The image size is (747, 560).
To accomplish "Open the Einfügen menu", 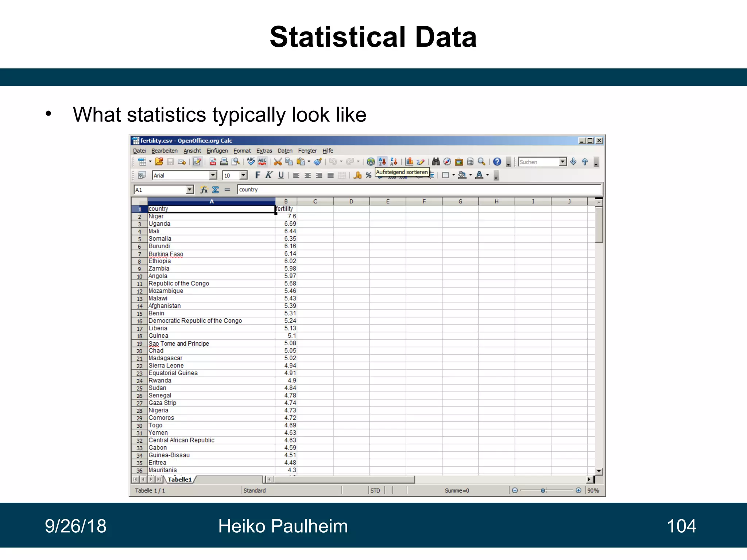I will click(217, 151).
